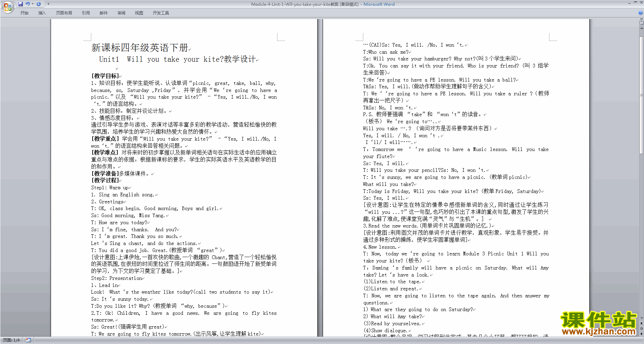Open Word Help question mark icon

(x=641, y=13)
